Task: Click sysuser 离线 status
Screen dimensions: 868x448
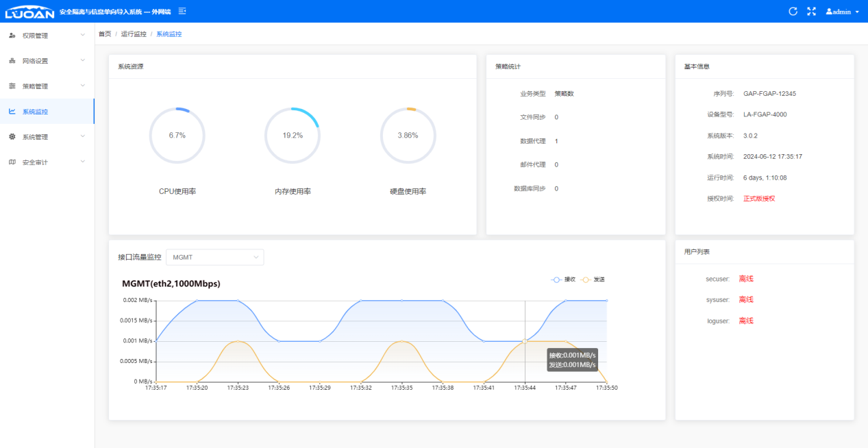Action: coord(746,299)
